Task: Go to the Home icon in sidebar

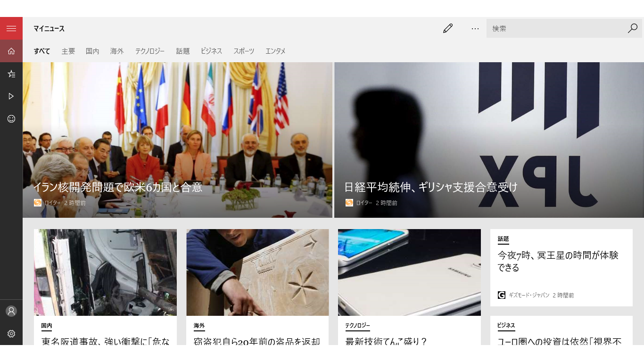Action: (x=11, y=51)
